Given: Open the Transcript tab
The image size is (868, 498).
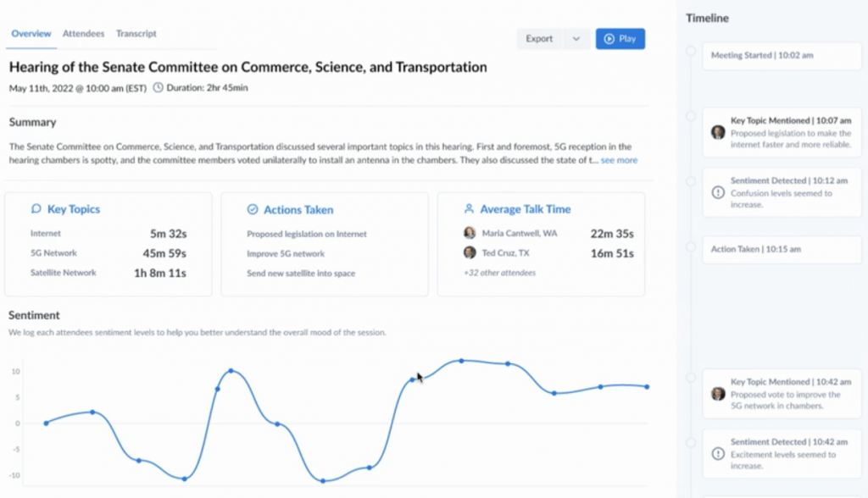Looking at the screenshot, I should click(x=136, y=34).
